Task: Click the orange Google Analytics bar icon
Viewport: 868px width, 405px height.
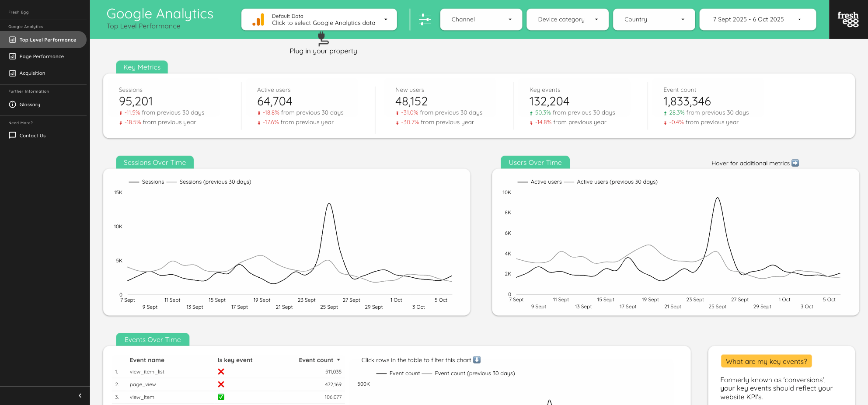Action: 258,20
